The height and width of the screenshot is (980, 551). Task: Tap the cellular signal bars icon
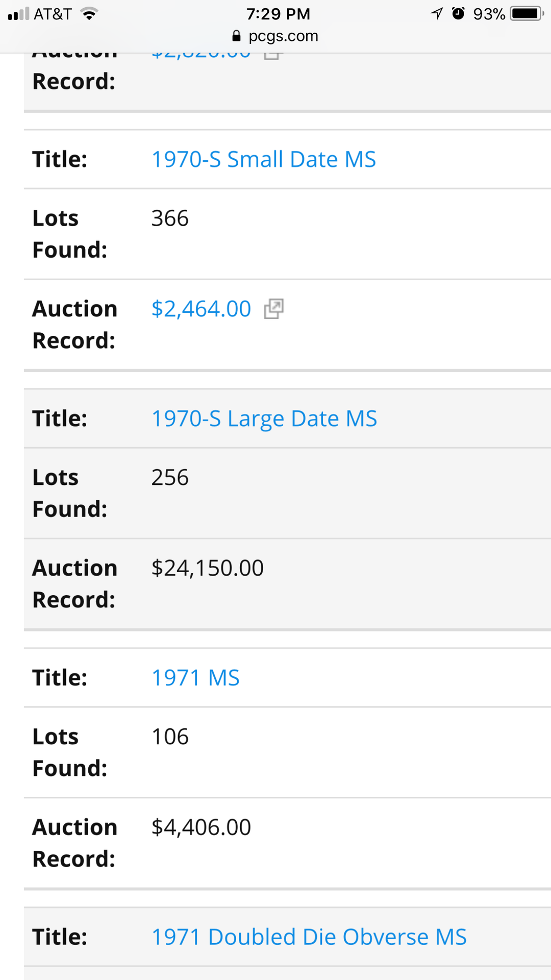coord(18,14)
